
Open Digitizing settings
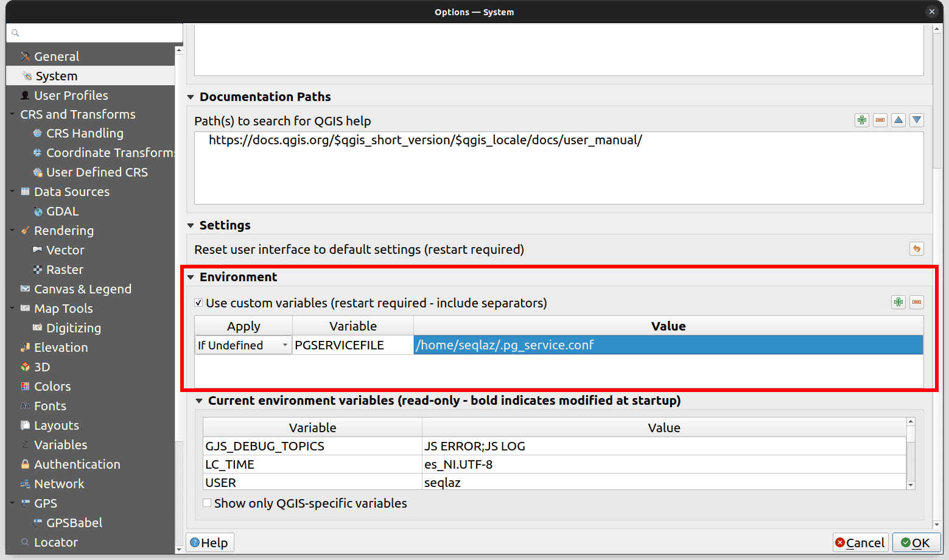(73, 327)
